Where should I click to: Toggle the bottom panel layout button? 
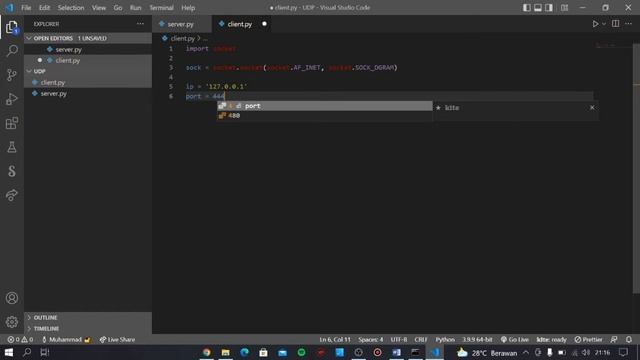coord(538,8)
